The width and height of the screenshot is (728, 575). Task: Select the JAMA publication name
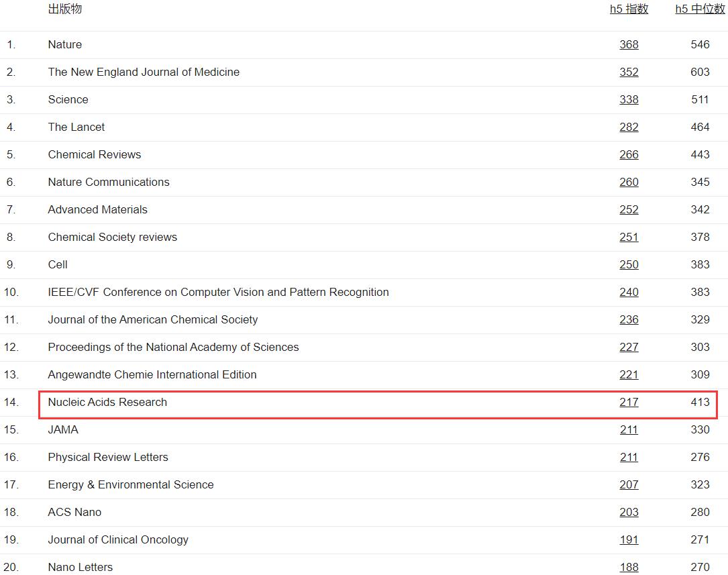(63, 430)
